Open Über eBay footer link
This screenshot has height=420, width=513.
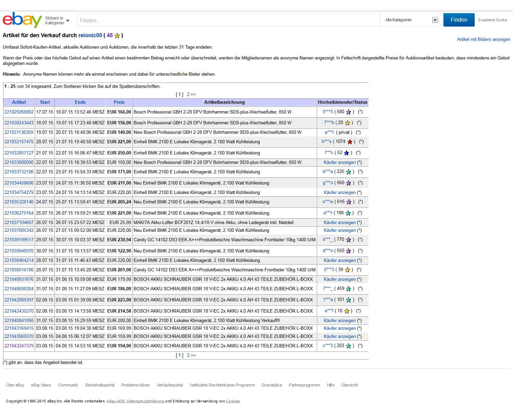(x=15, y=385)
